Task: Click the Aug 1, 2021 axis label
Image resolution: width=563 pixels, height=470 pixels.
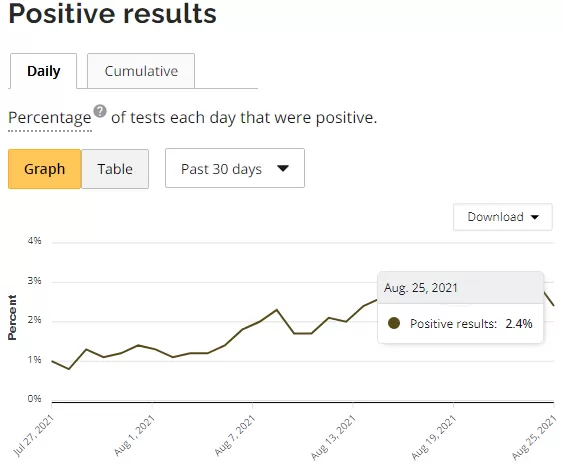Action: point(135,435)
